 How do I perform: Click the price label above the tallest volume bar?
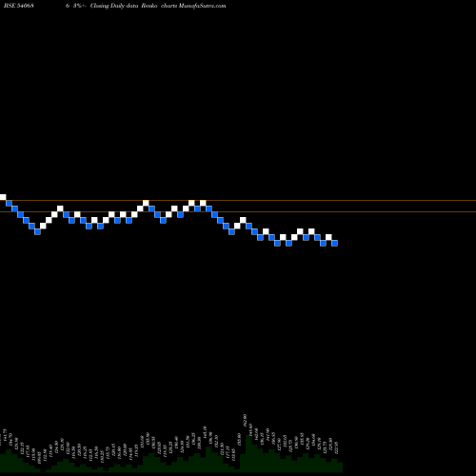(x=245, y=421)
